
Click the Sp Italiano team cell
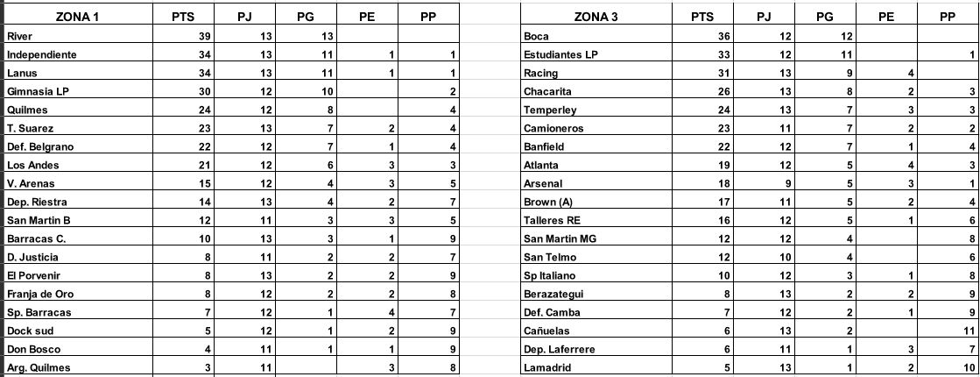pos(597,275)
